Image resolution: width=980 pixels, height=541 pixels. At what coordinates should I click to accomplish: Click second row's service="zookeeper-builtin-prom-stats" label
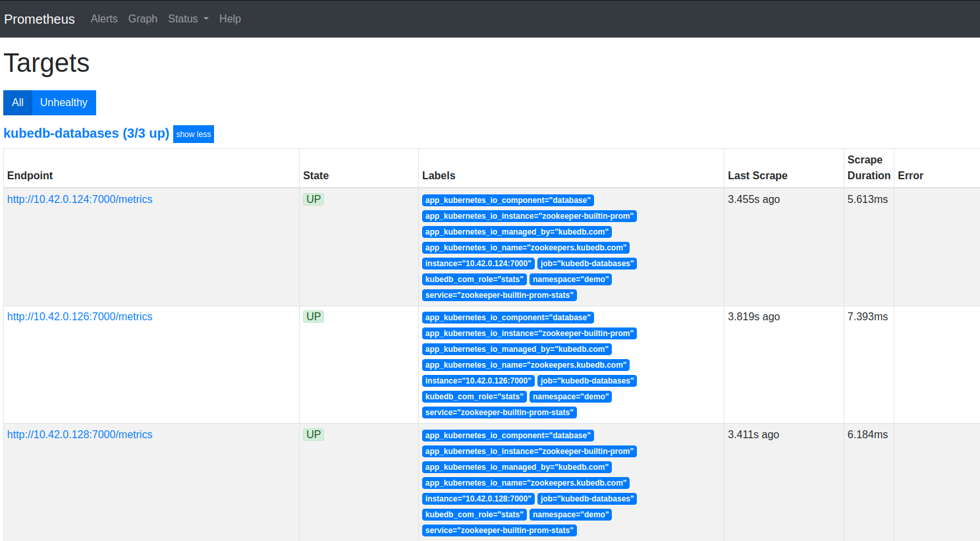pos(499,413)
